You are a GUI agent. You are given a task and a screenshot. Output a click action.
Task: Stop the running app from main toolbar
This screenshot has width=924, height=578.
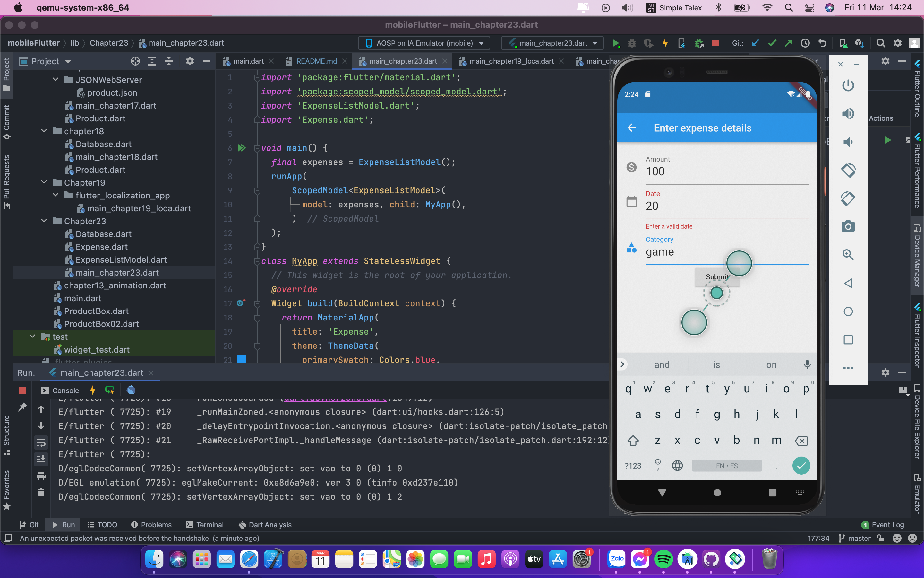pos(715,43)
